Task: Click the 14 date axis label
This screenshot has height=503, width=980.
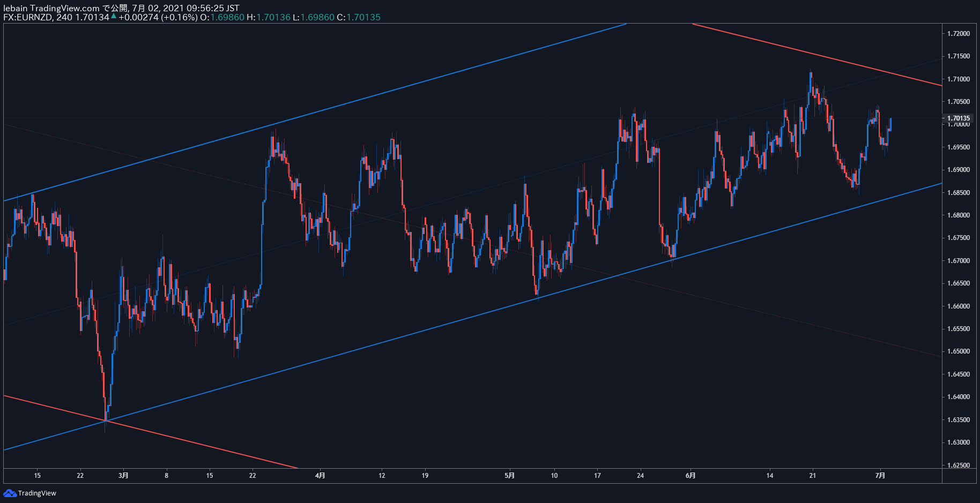Action: click(x=770, y=475)
